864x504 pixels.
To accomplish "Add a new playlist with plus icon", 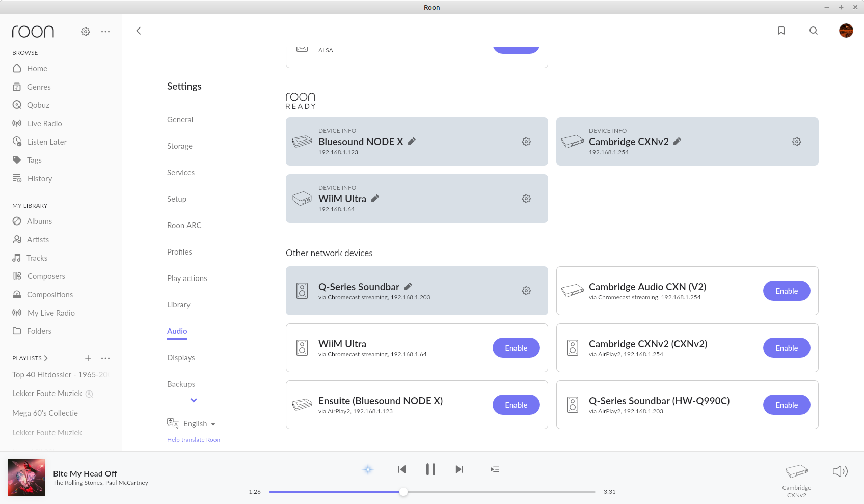I will tap(88, 358).
